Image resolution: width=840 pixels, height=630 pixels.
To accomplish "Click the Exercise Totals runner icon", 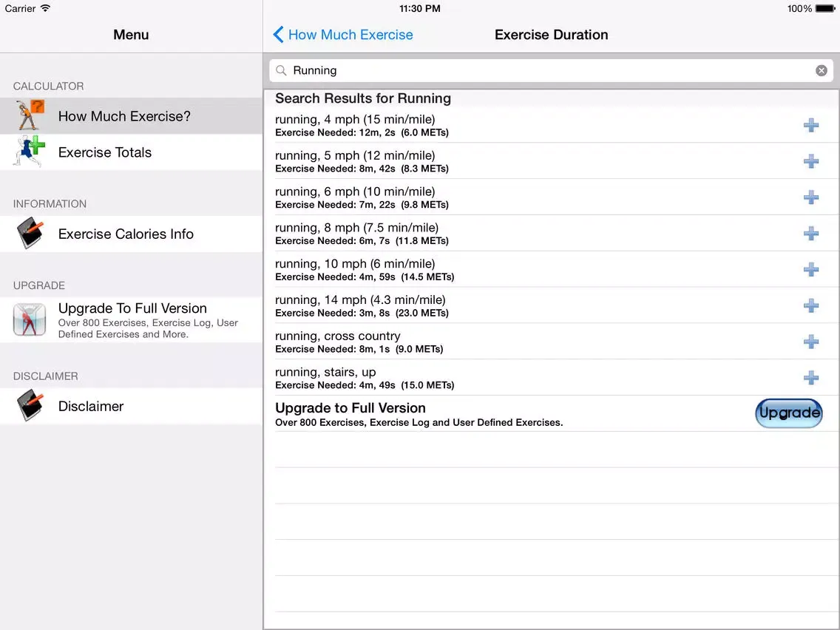I will 28,152.
